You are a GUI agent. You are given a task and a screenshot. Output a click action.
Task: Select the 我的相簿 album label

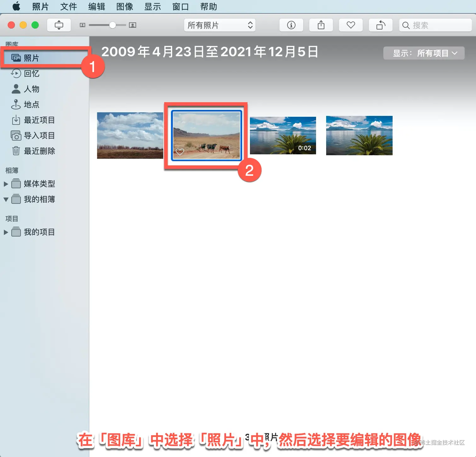[39, 199]
